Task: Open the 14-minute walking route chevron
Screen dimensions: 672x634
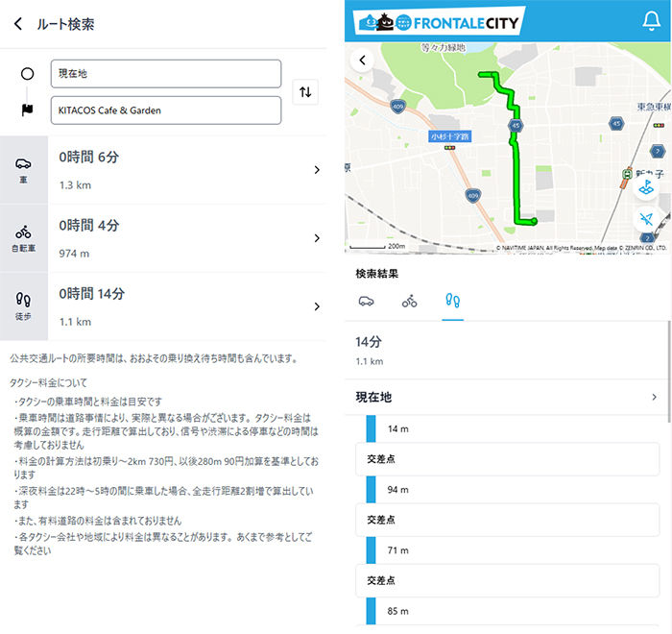Action: click(316, 306)
